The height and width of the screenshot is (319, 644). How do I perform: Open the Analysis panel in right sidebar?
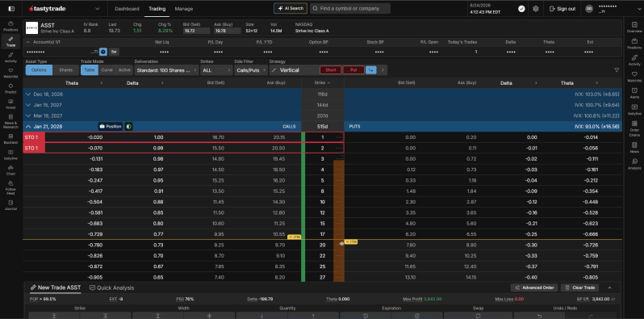coord(634,164)
